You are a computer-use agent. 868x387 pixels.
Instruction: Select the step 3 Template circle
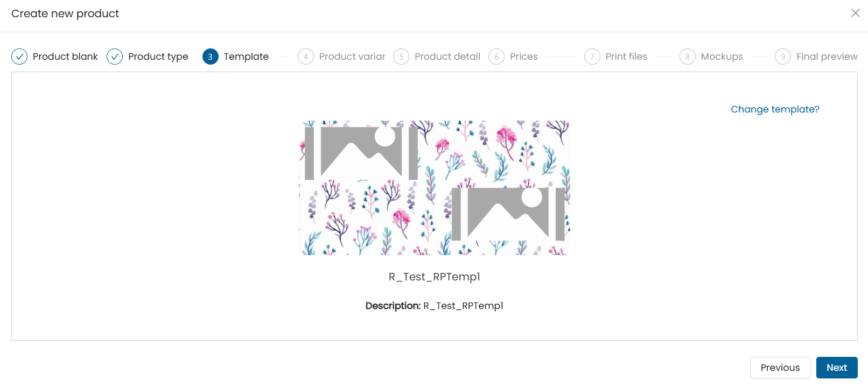click(211, 57)
